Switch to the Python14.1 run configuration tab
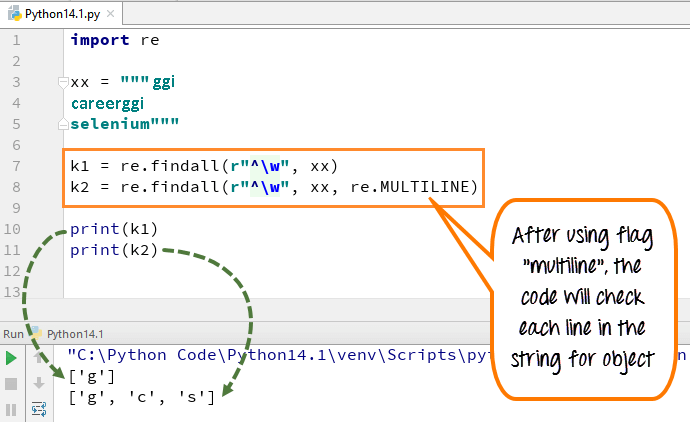This screenshot has width=690, height=422. tap(75, 334)
